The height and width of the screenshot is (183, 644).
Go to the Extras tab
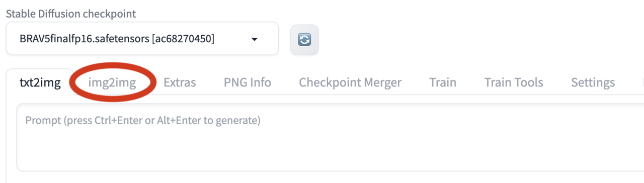coord(180,82)
